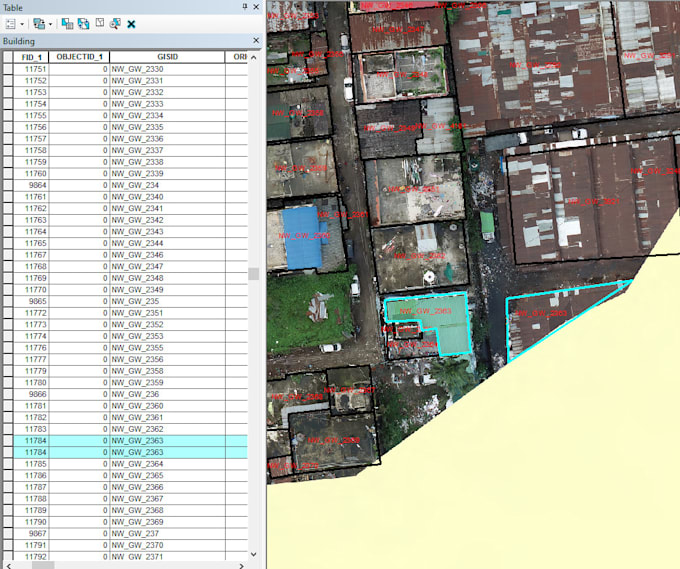Click the table vertical scroll up arrow
The width and height of the screenshot is (680, 569).
coord(254,57)
